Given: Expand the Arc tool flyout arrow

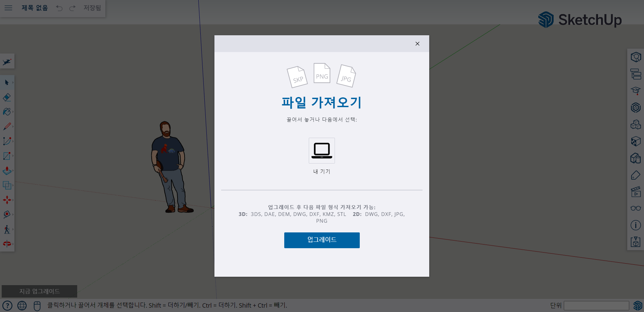Looking at the screenshot, I should pyautogui.click(x=13, y=141).
